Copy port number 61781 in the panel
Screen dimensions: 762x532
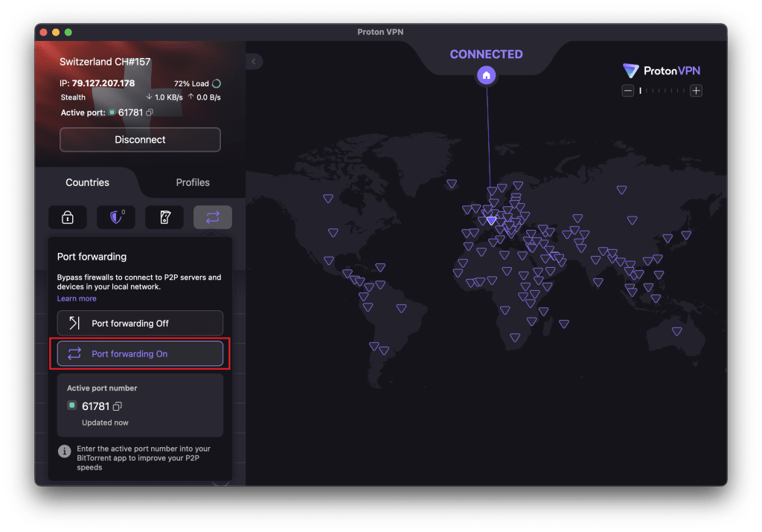[x=118, y=406]
